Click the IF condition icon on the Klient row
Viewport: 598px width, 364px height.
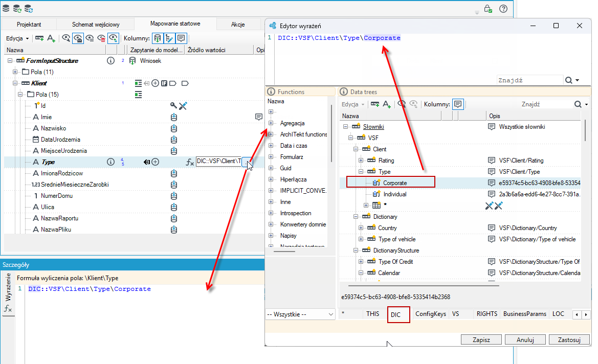click(x=164, y=83)
